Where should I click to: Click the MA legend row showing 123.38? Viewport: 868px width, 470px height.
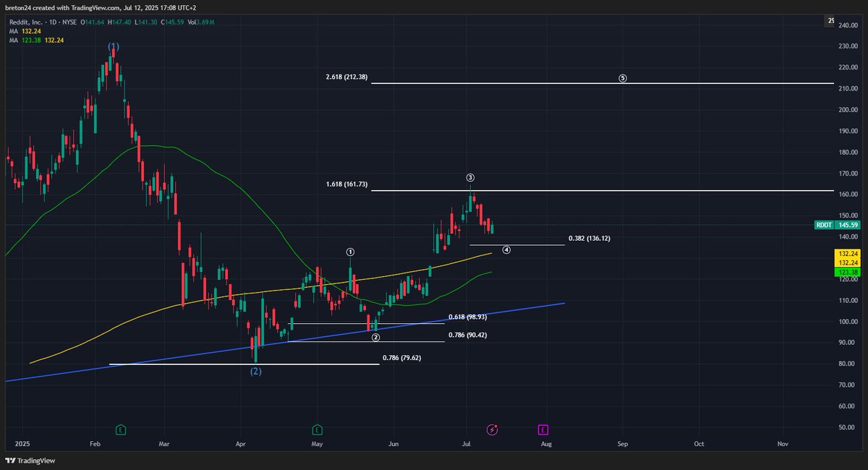(35, 41)
